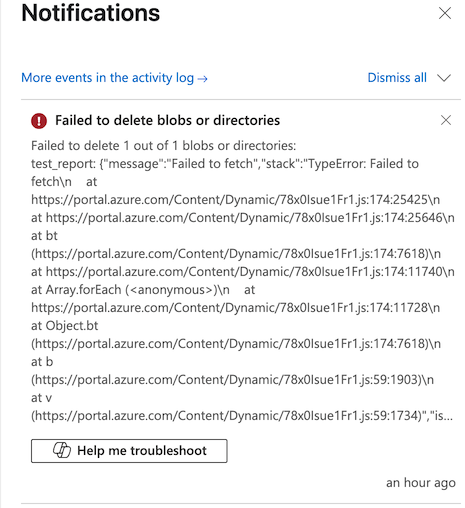Close the Notifications panel
This screenshot has height=508, width=465.
(445, 13)
